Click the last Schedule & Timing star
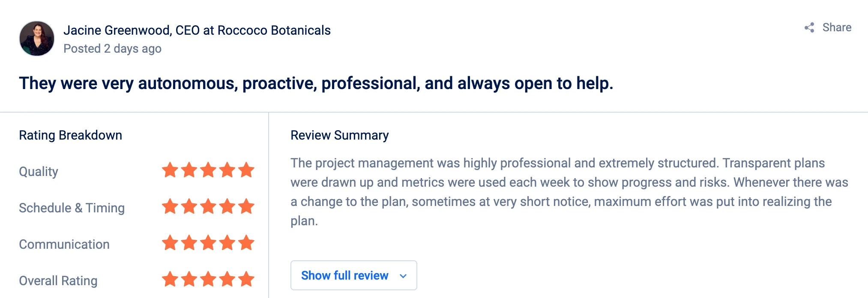This screenshot has width=868, height=298. click(246, 206)
